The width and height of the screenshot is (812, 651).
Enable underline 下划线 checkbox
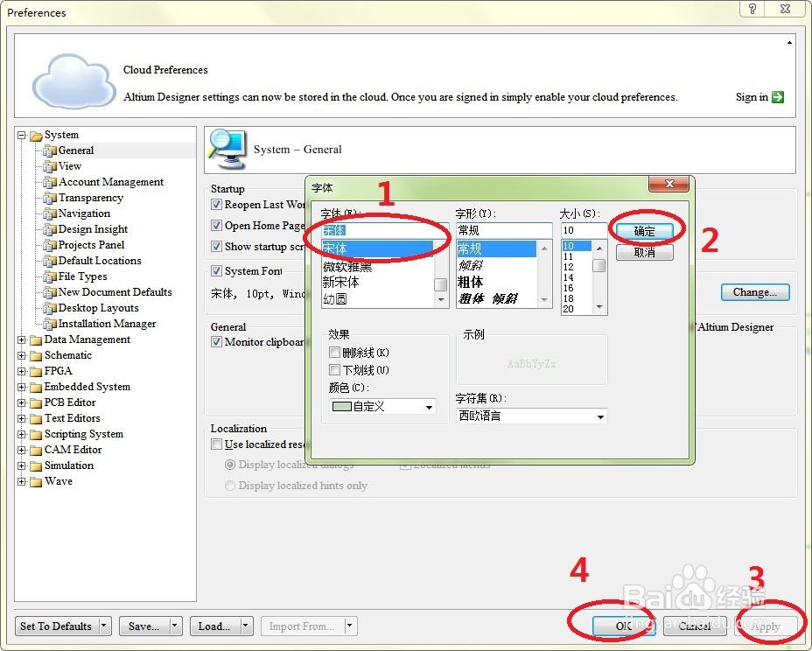pos(334,370)
